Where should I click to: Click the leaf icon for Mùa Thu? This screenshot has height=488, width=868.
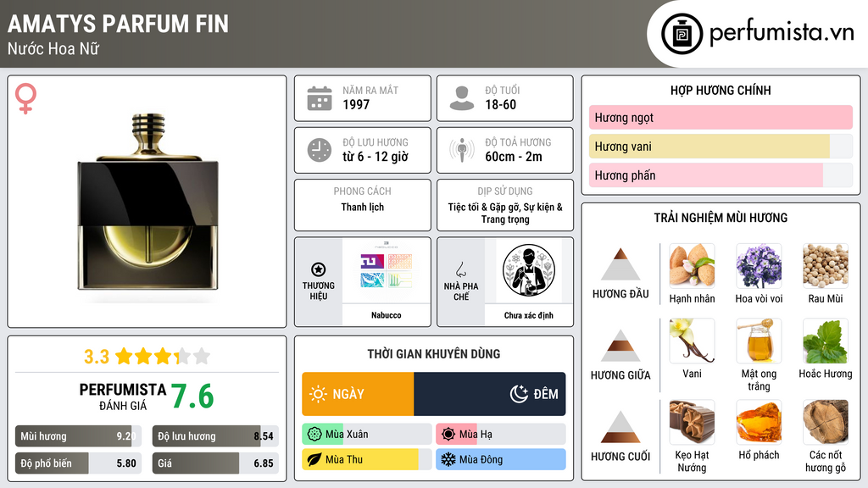314,459
